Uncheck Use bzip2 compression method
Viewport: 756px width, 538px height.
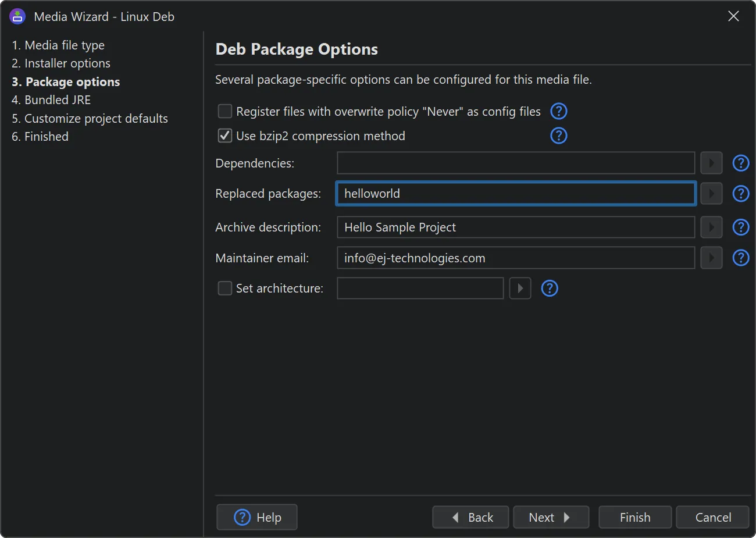click(225, 136)
